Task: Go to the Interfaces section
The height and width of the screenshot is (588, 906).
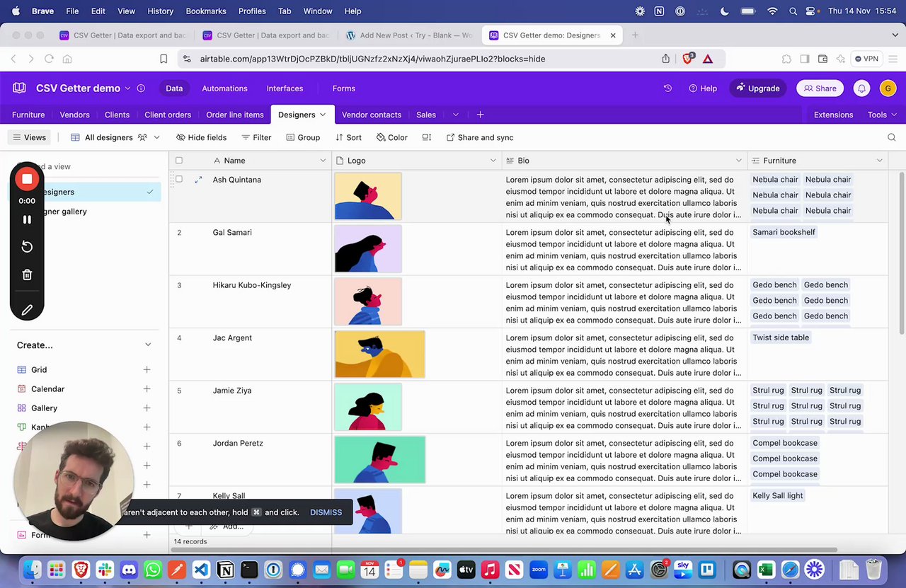Action: [x=285, y=88]
